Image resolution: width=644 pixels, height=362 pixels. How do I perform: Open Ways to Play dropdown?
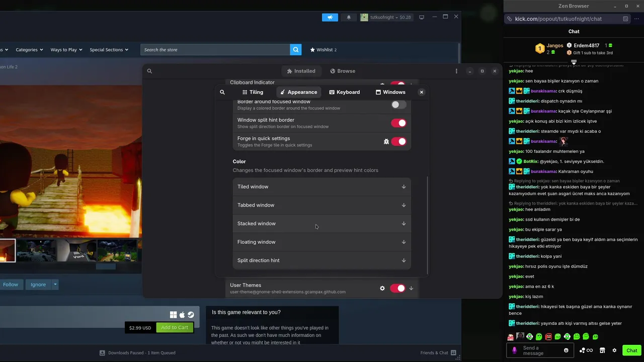tap(67, 50)
